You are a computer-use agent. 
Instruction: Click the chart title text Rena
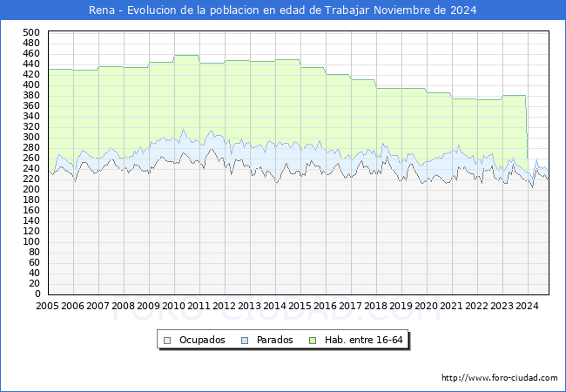102,10
